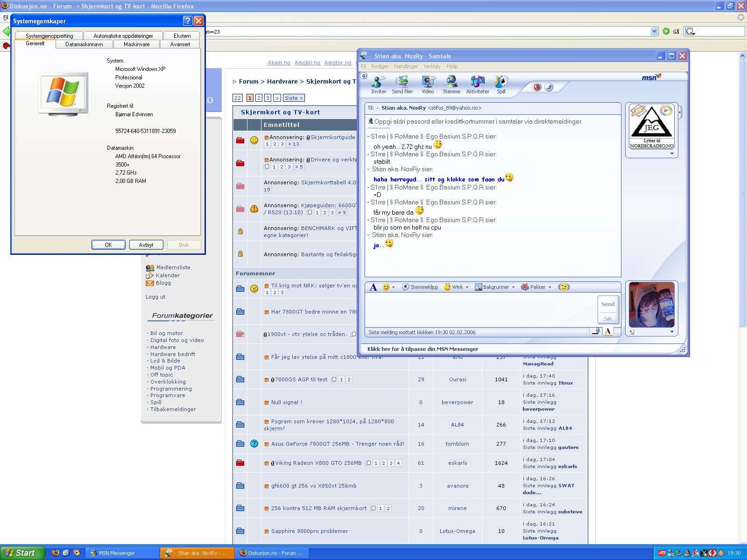Click the Medlemsliste icon link
747x560 pixels.
(150, 268)
